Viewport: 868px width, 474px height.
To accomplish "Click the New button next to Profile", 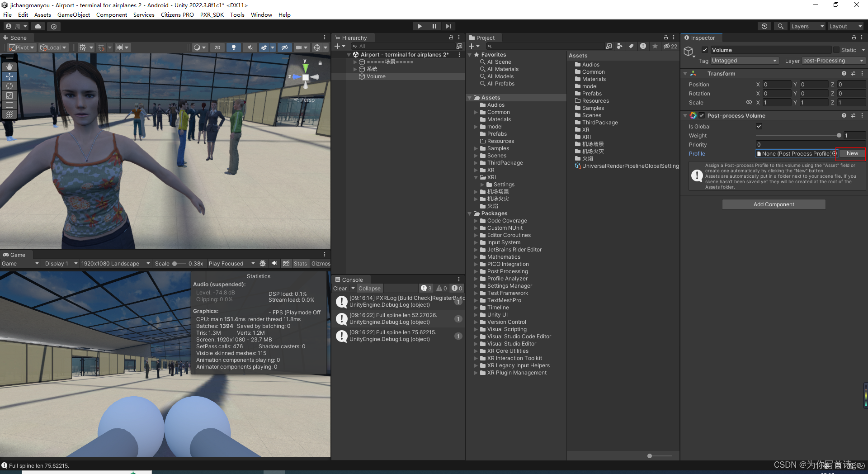I will pos(852,153).
